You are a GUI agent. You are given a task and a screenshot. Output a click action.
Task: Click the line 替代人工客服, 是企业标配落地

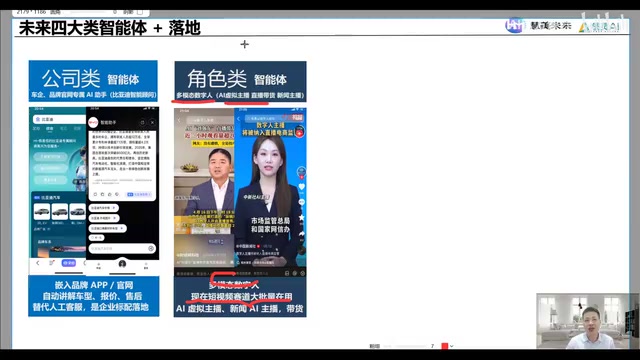(91, 307)
